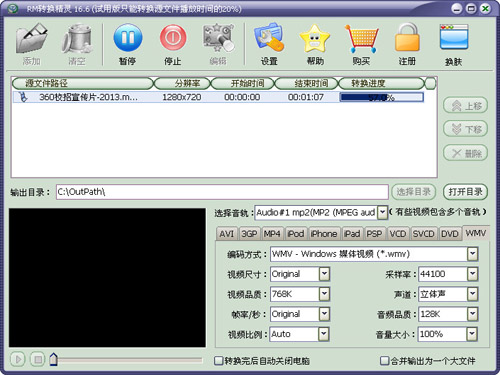
Task: Click the 结束时间 column header
Action: tap(306, 83)
